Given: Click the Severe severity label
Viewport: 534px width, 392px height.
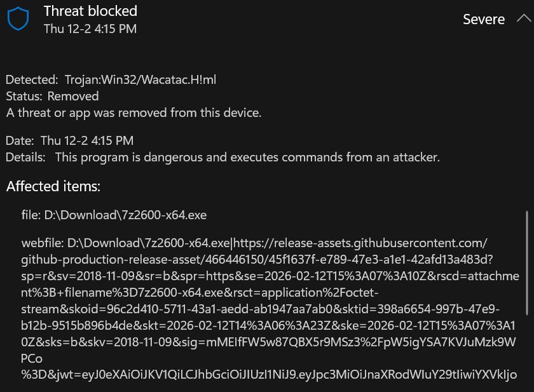Looking at the screenshot, I should (x=483, y=19).
